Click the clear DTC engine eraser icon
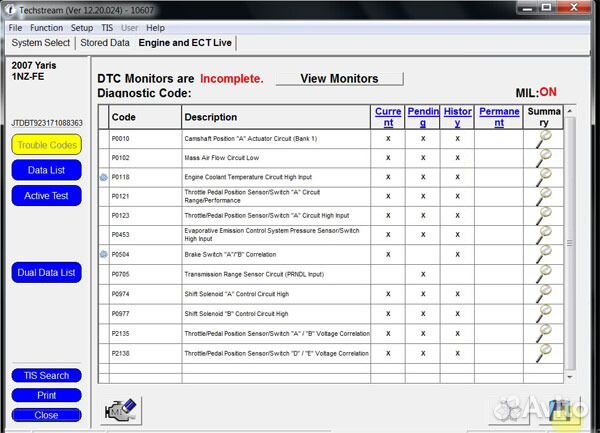 (x=123, y=410)
